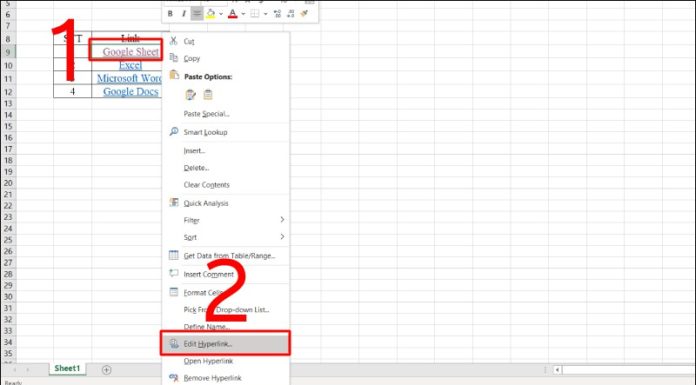Select row header 20
The height and width of the screenshot is (385, 696).
pyautogui.click(x=8, y=183)
